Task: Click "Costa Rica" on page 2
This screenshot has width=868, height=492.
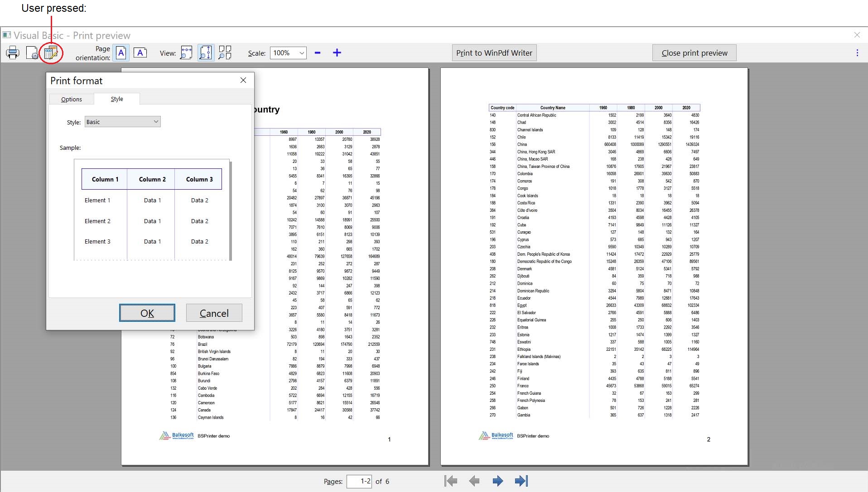Action: point(526,203)
